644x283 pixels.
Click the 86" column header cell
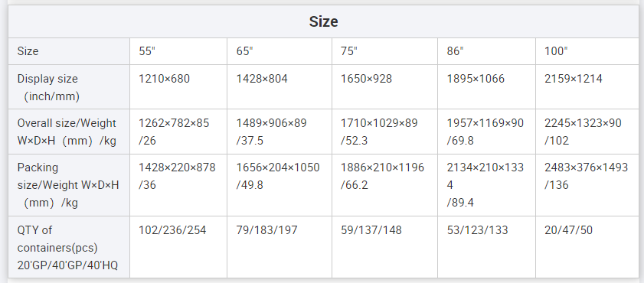coord(487,51)
